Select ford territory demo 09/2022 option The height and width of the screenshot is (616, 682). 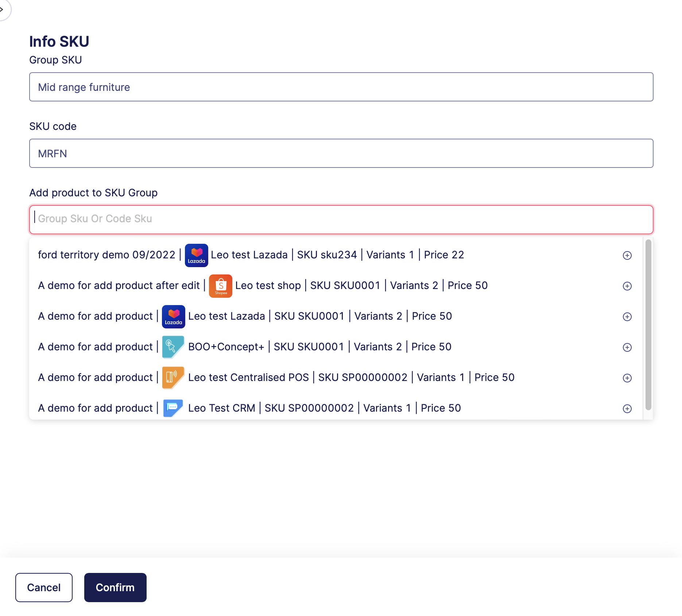pos(106,255)
